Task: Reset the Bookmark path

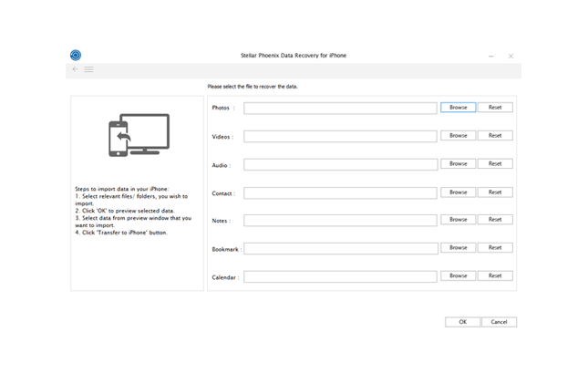Action: coord(495,248)
